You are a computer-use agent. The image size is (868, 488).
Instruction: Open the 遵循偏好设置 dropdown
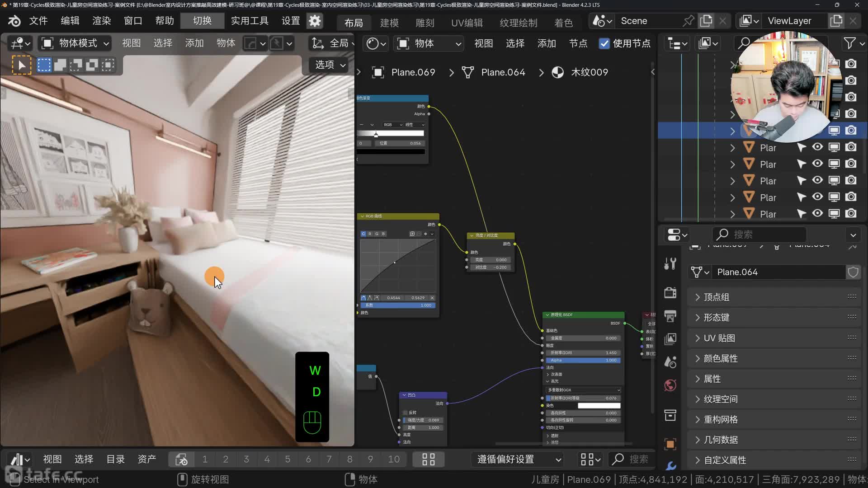[519, 460]
